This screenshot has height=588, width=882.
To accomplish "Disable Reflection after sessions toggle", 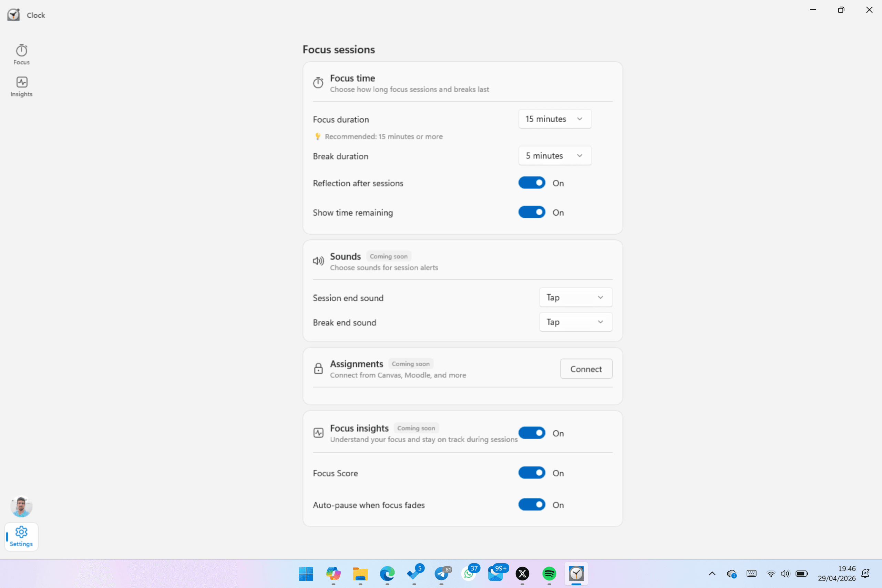I will pyautogui.click(x=531, y=183).
